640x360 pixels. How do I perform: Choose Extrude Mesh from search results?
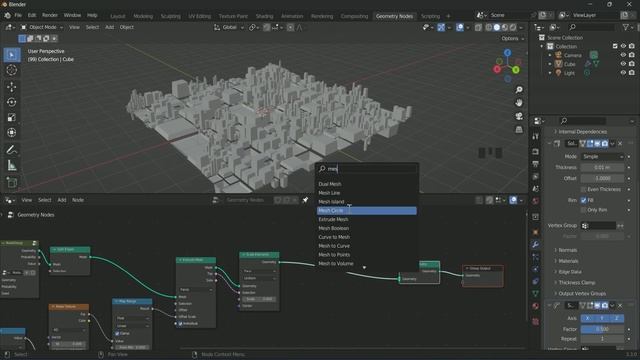pos(367,220)
